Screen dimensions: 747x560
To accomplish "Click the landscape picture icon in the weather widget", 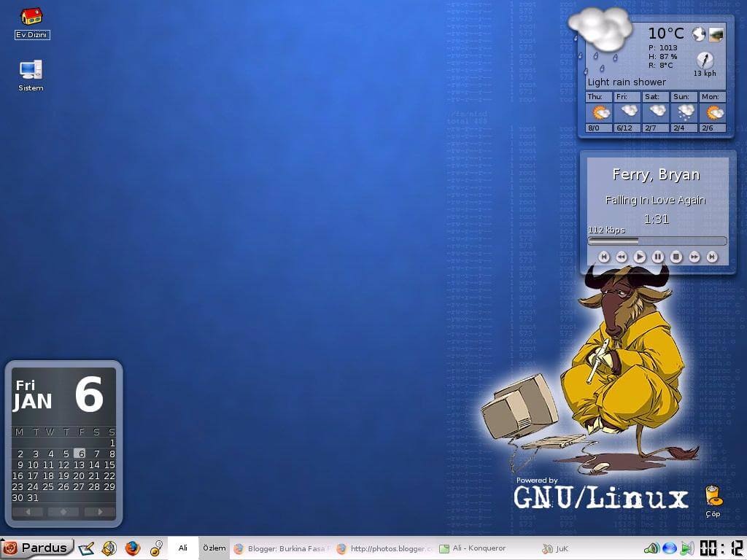I will coord(716,34).
